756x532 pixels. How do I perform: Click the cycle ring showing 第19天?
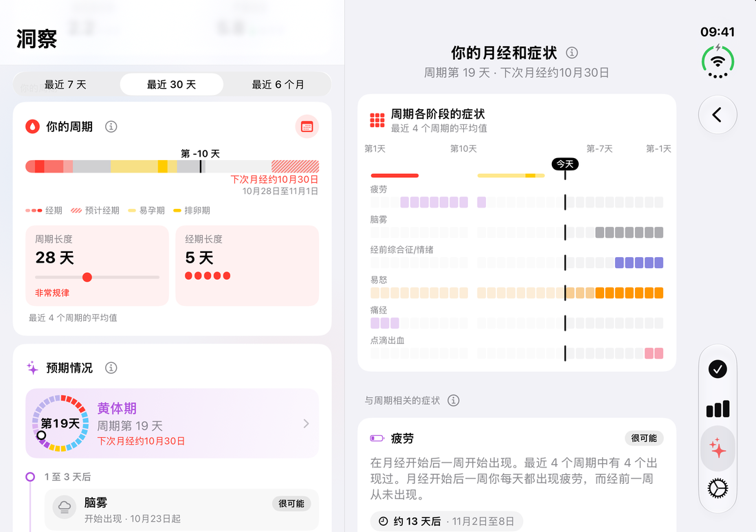[x=60, y=423]
